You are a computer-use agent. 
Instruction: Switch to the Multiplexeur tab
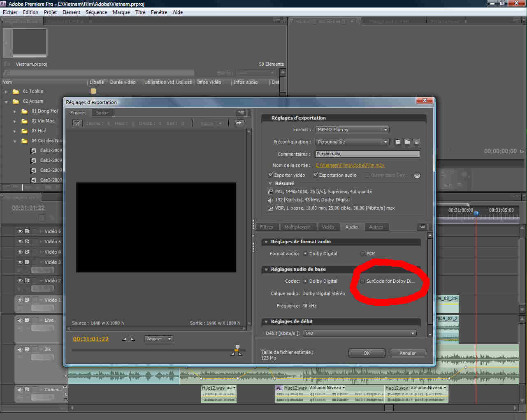click(x=297, y=227)
